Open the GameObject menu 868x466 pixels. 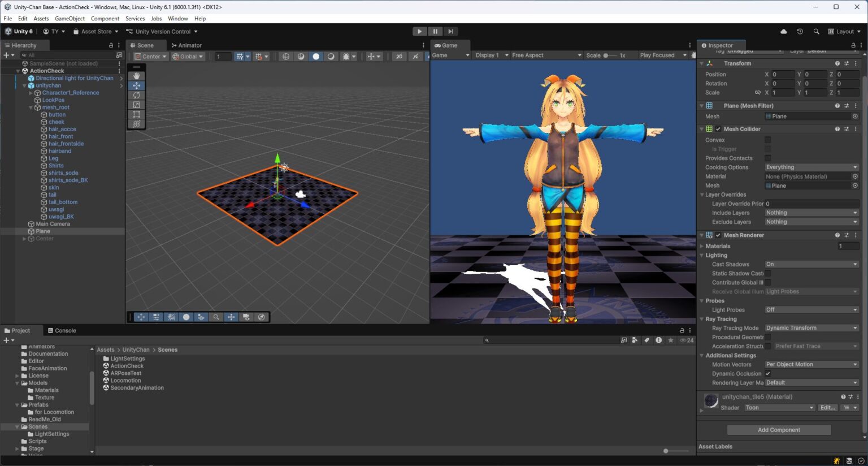tap(69, 18)
